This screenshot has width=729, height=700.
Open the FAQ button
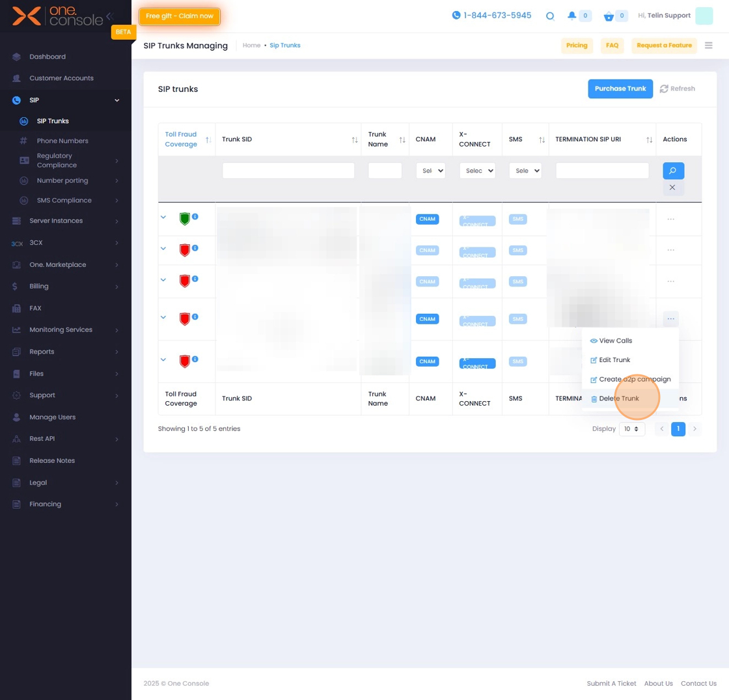[612, 46]
